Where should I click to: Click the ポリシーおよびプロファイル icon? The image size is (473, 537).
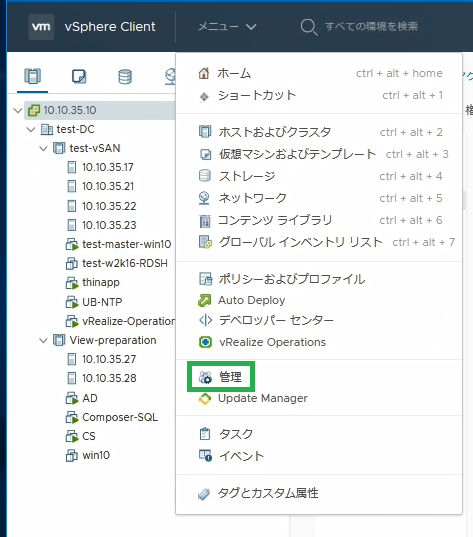206,279
